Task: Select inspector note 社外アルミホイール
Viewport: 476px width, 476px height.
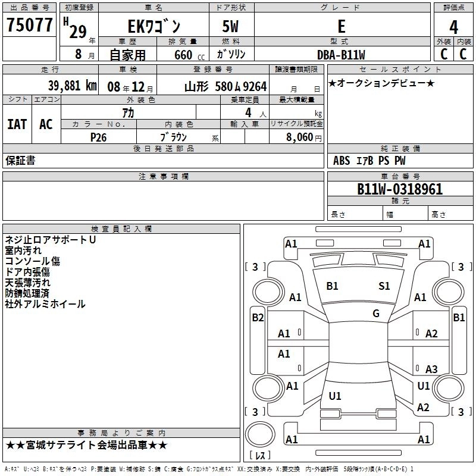Action: click(x=45, y=304)
